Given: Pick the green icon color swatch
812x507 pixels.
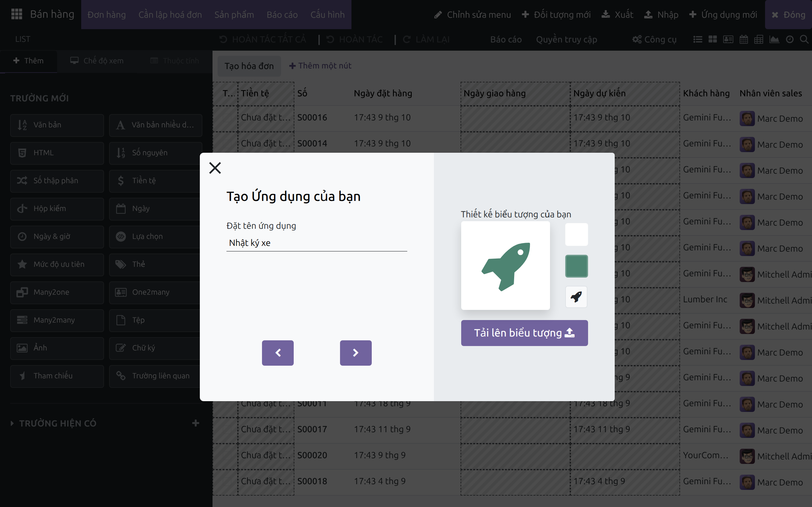Looking at the screenshot, I should tap(576, 266).
